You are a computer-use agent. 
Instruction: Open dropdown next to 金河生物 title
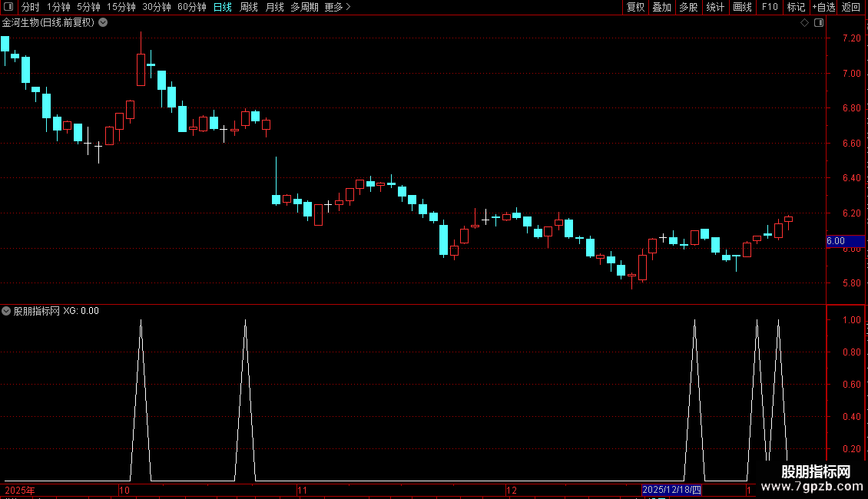pyautogui.click(x=103, y=23)
